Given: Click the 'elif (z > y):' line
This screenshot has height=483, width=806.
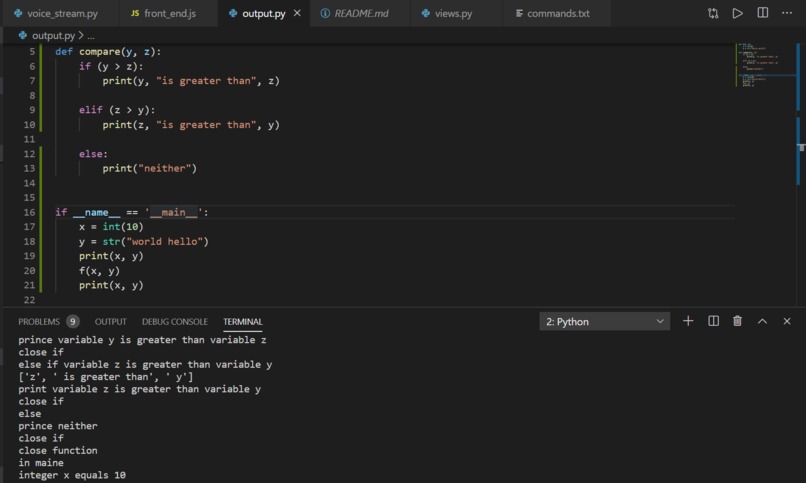Looking at the screenshot, I should coord(117,110).
